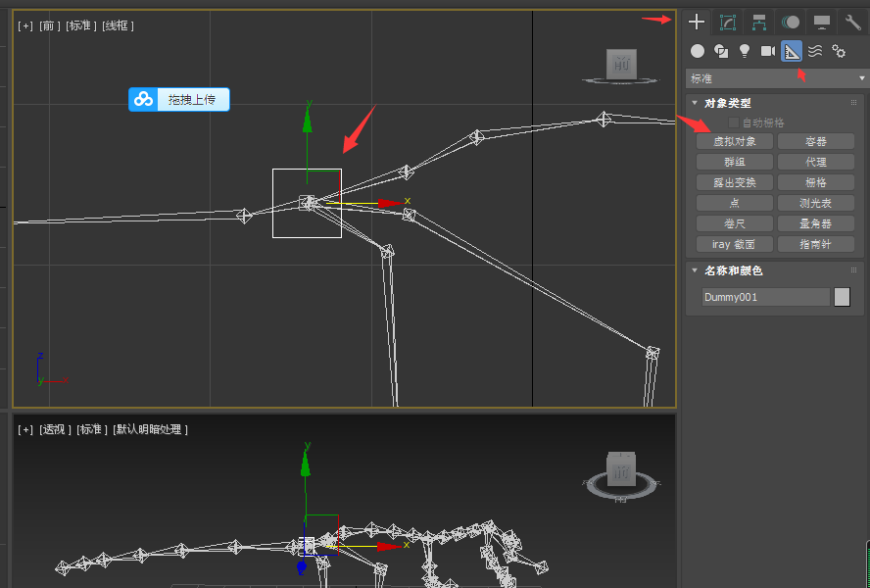Select the Geometry category icon
The height and width of the screenshot is (588, 870).
[x=697, y=51]
